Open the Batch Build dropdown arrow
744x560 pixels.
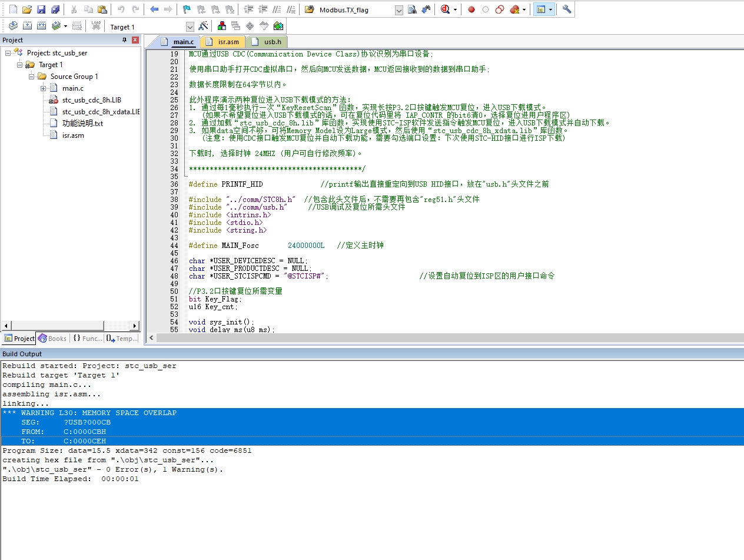pos(65,26)
